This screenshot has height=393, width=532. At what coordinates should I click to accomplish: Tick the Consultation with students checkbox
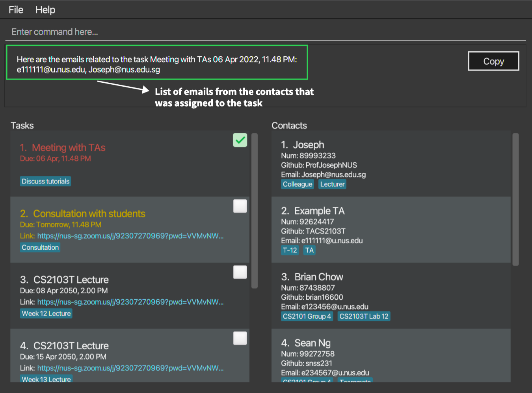click(x=240, y=206)
